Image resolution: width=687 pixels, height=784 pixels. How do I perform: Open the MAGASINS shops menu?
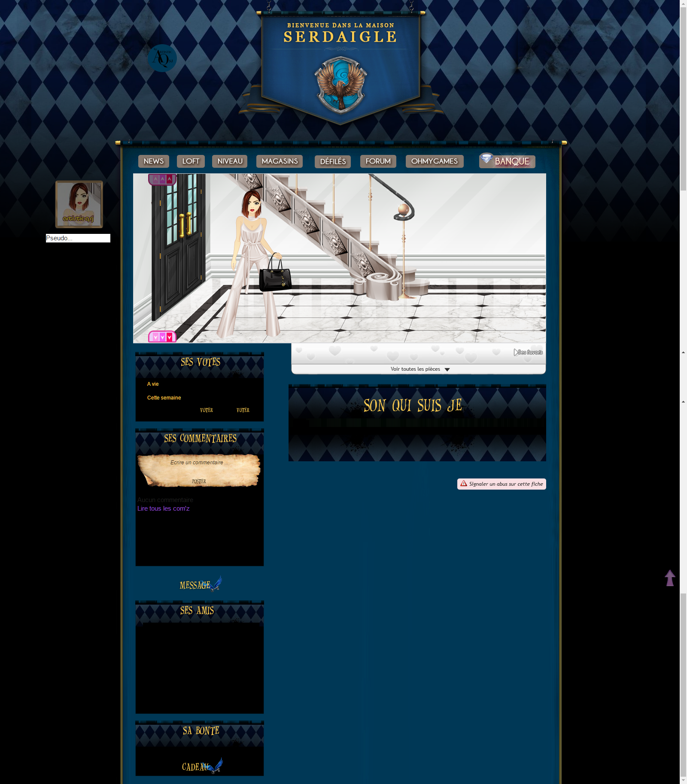280,161
